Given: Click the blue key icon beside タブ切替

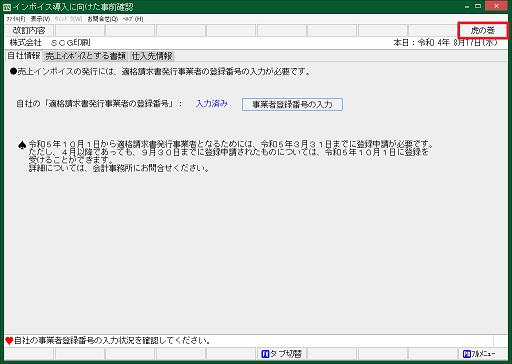Looking at the screenshot, I should tap(265, 354).
